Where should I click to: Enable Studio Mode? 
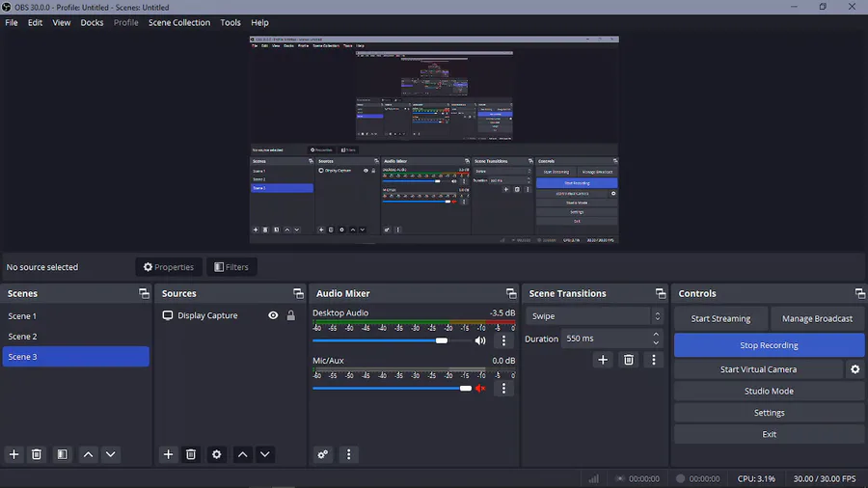click(769, 391)
